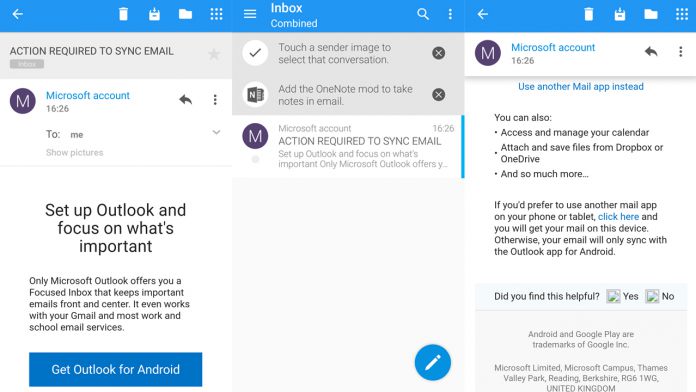Answer Yes to 'Did you find this helpful?'
This screenshot has width=696, height=392.
(622, 296)
